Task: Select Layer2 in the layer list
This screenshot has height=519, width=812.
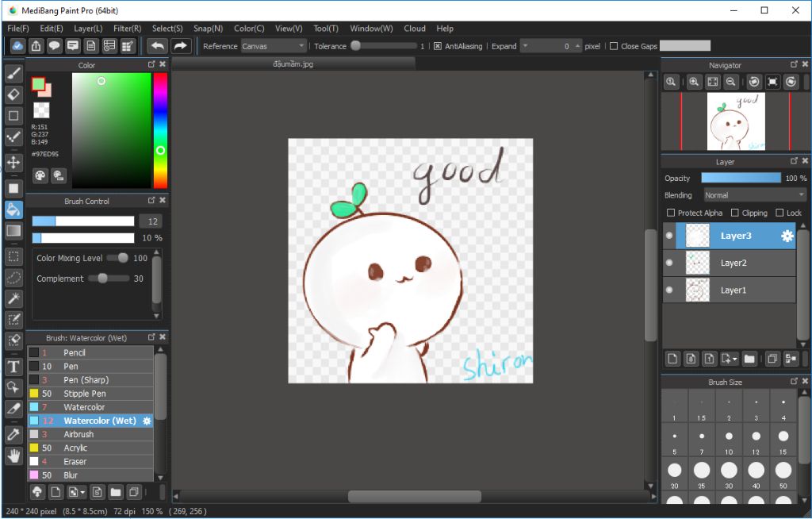Action: (x=730, y=263)
